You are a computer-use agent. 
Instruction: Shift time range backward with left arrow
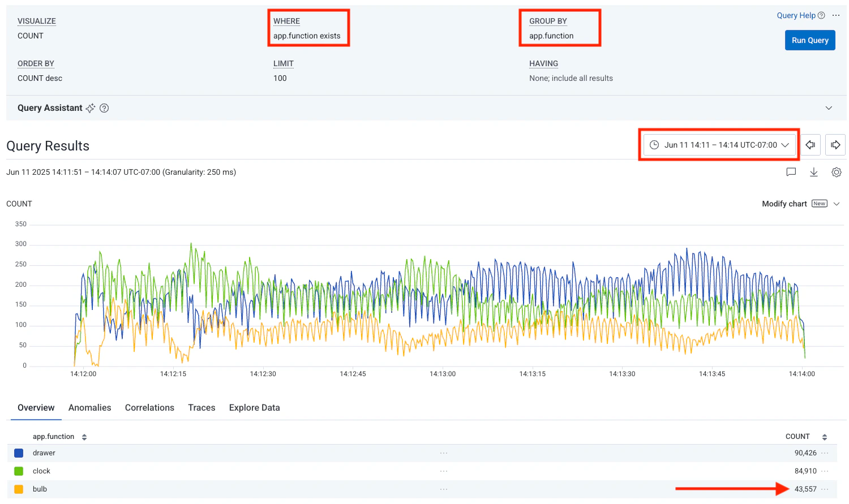tap(810, 145)
